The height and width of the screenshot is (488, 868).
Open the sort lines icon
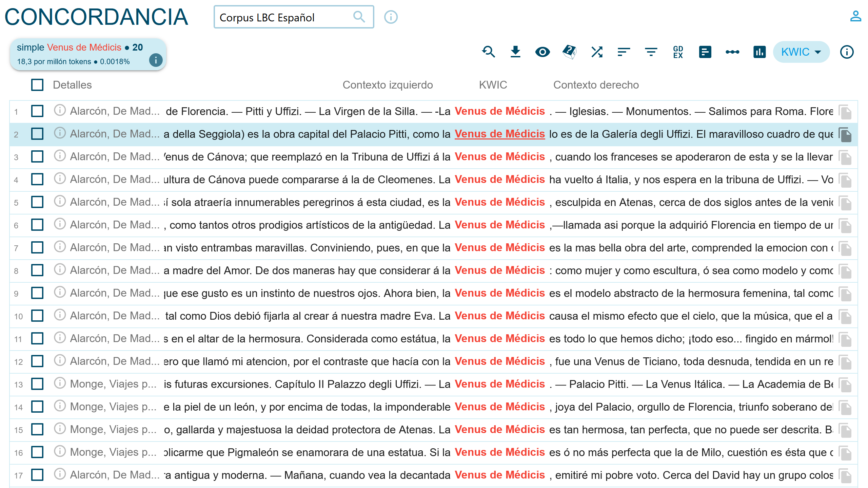pyautogui.click(x=624, y=52)
